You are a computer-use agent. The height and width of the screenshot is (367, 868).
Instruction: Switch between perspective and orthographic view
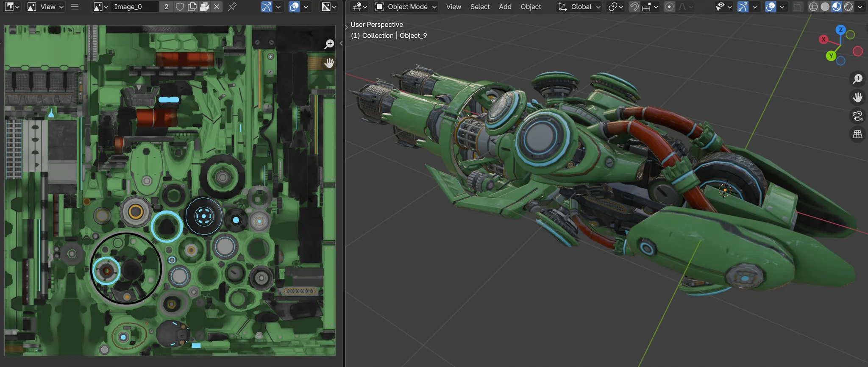[857, 134]
